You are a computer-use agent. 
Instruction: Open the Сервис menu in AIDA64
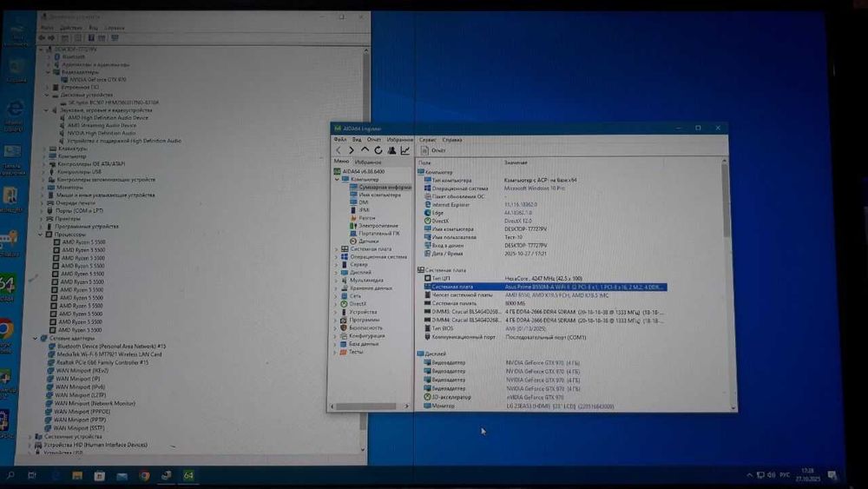point(427,140)
